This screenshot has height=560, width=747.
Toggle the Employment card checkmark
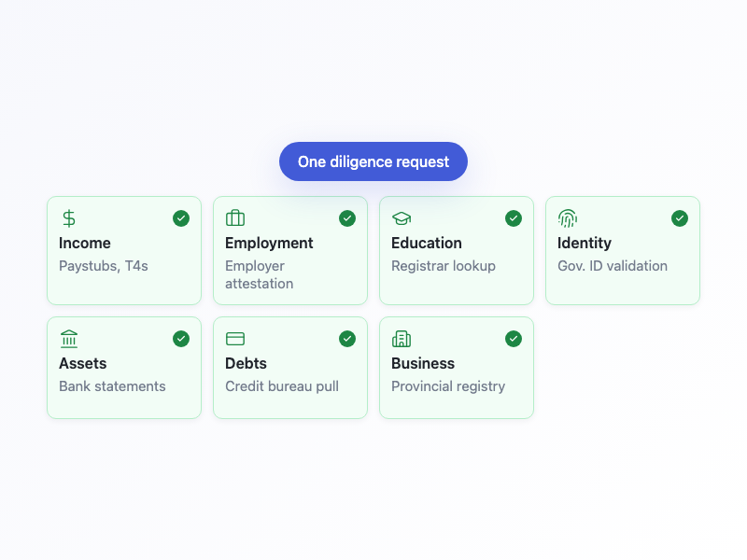pyautogui.click(x=347, y=218)
